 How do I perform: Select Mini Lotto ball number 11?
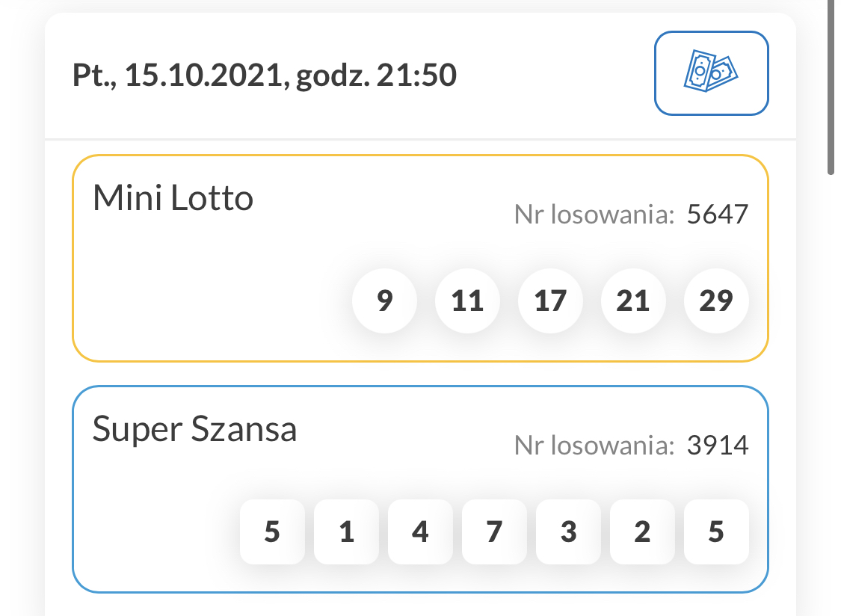tap(467, 301)
